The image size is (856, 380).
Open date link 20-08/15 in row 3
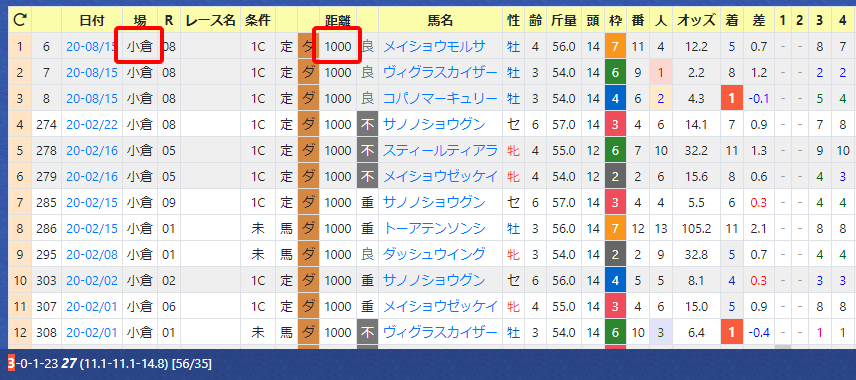(x=92, y=99)
